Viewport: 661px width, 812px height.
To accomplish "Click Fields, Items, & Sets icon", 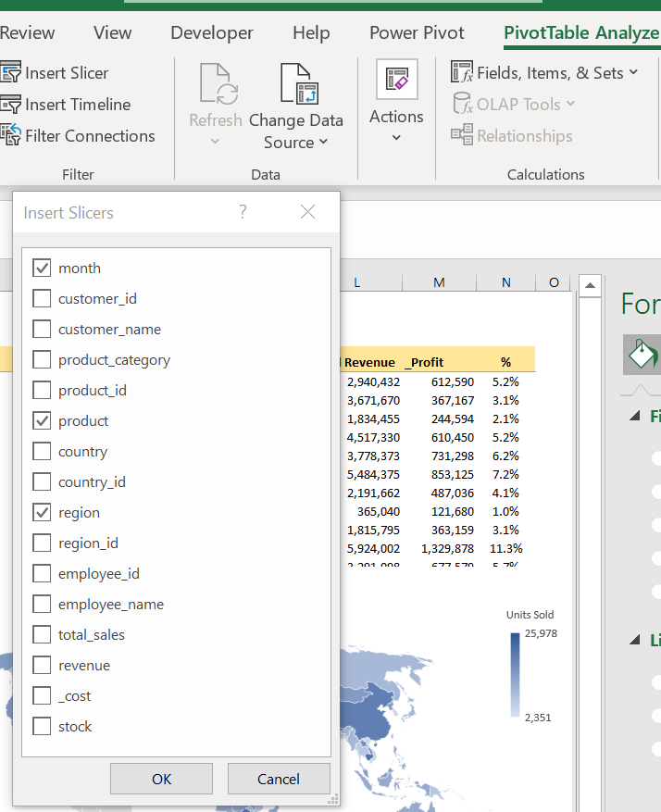I will pyautogui.click(x=462, y=72).
